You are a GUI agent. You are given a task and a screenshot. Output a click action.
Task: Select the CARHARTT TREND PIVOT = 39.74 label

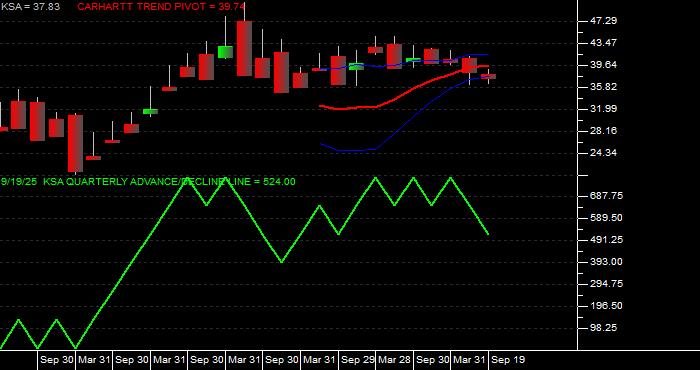(161, 7)
